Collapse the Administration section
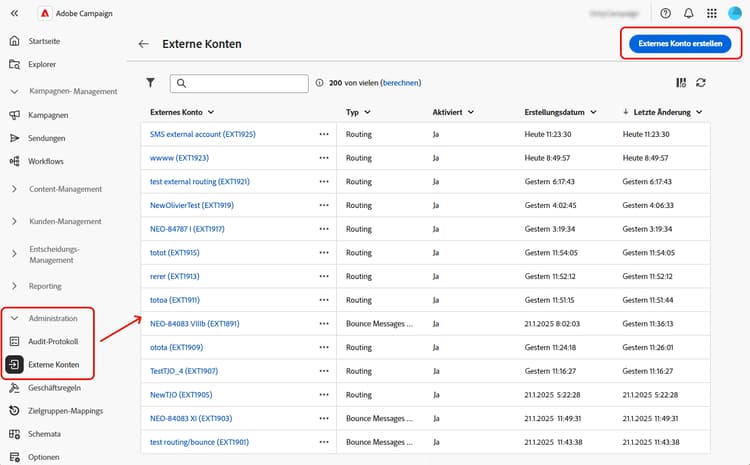Screen dimensions: 750x465 pos(14,318)
